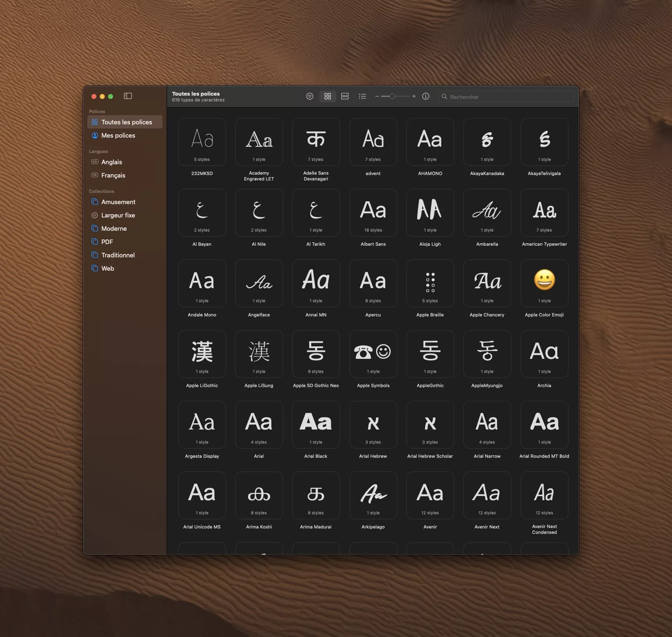This screenshot has width=672, height=637.
Task: Select the Arkipelago font tile
Action: pos(373,495)
